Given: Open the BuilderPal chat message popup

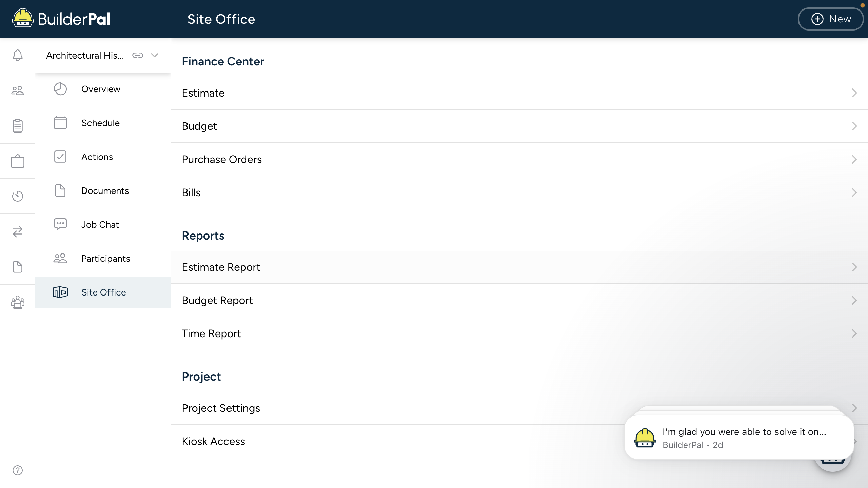Looking at the screenshot, I should coord(739,438).
